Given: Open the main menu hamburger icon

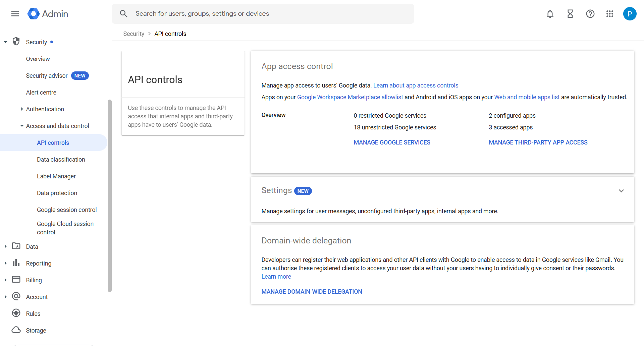Looking at the screenshot, I should click(15, 14).
